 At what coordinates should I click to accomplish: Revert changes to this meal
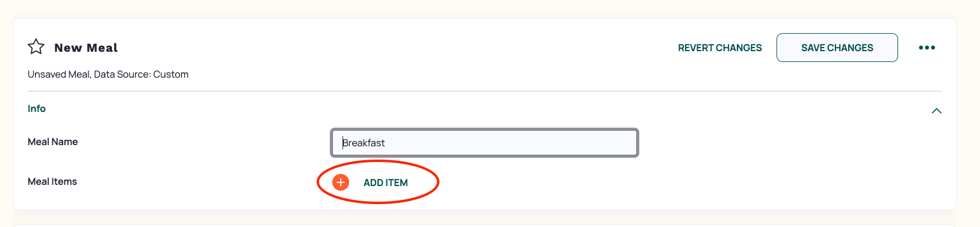(719, 48)
